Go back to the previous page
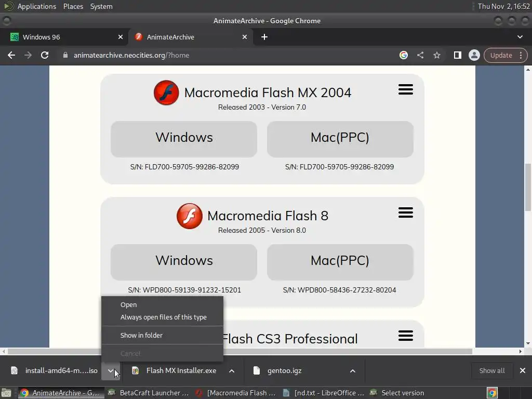The height and width of the screenshot is (399, 532). tap(11, 55)
